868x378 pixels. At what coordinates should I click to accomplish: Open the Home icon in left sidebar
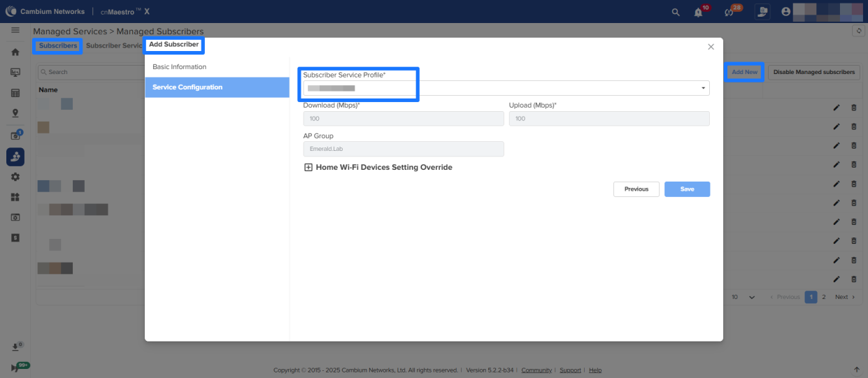pyautogui.click(x=15, y=52)
